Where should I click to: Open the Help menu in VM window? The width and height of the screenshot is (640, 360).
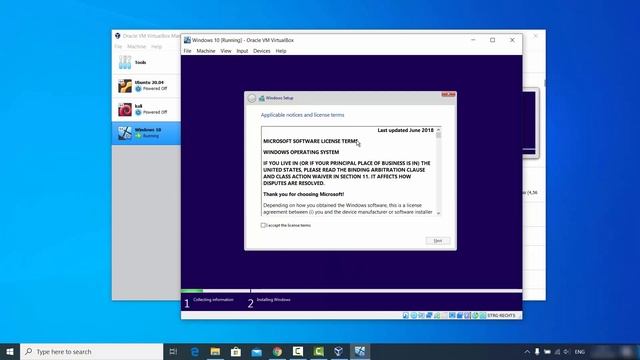(x=281, y=51)
